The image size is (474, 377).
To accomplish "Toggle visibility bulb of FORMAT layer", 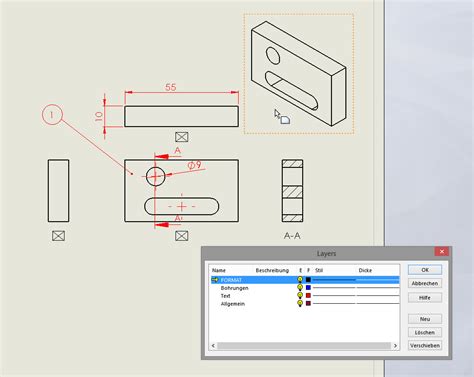I will click(x=300, y=279).
